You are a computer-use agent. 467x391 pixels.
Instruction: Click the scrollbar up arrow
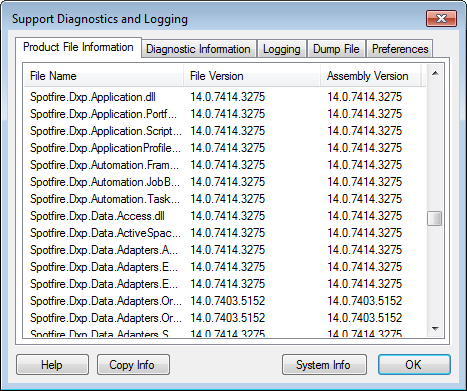coord(435,73)
